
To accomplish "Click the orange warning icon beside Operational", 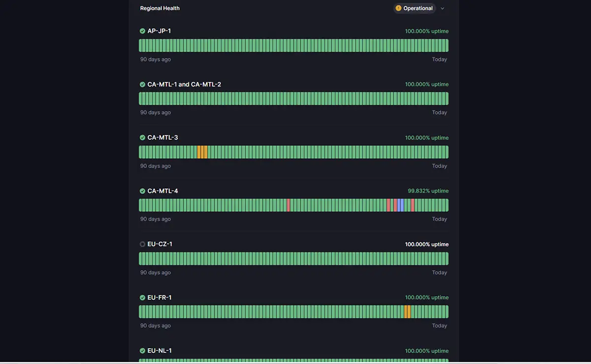I will click(x=398, y=8).
